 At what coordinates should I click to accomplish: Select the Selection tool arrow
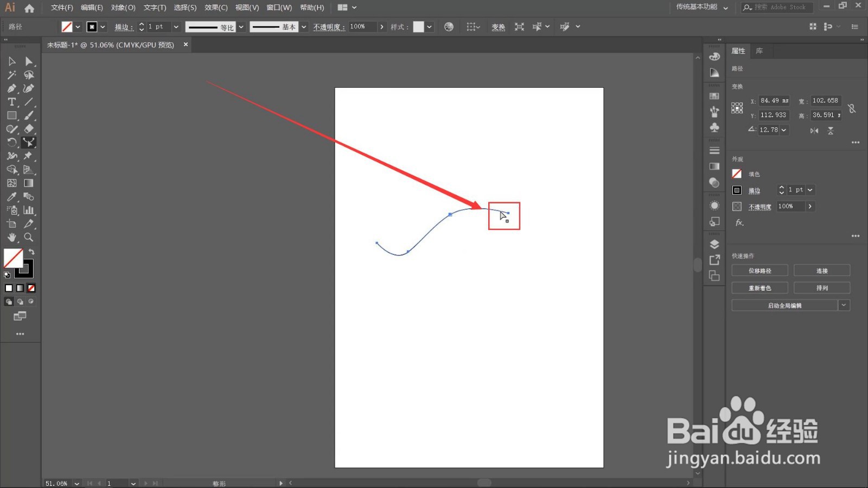pyautogui.click(x=12, y=61)
